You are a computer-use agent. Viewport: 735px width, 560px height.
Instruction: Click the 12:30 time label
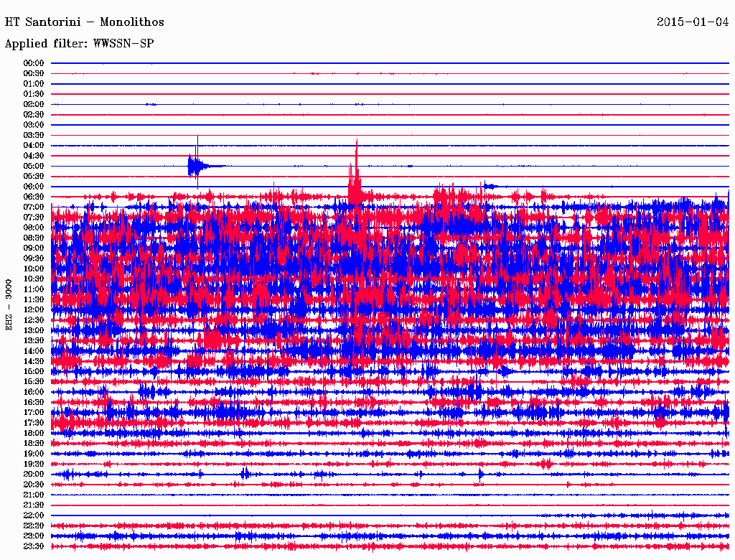click(x=33, y=320)
